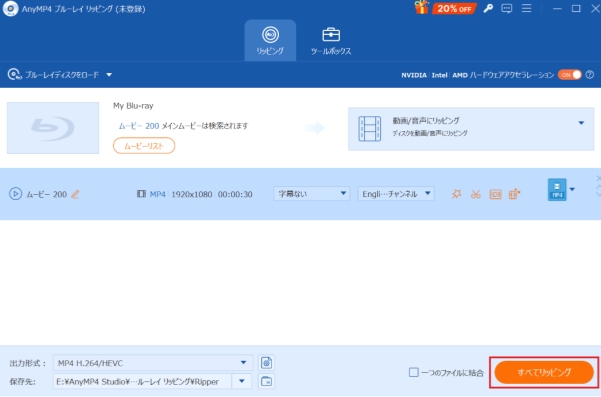Image resolution: width=601 pixels, height=397 pixels.
Task: Click the 1920x1080 resolution text
Action: pyautogui.click(x=192, y=194)
